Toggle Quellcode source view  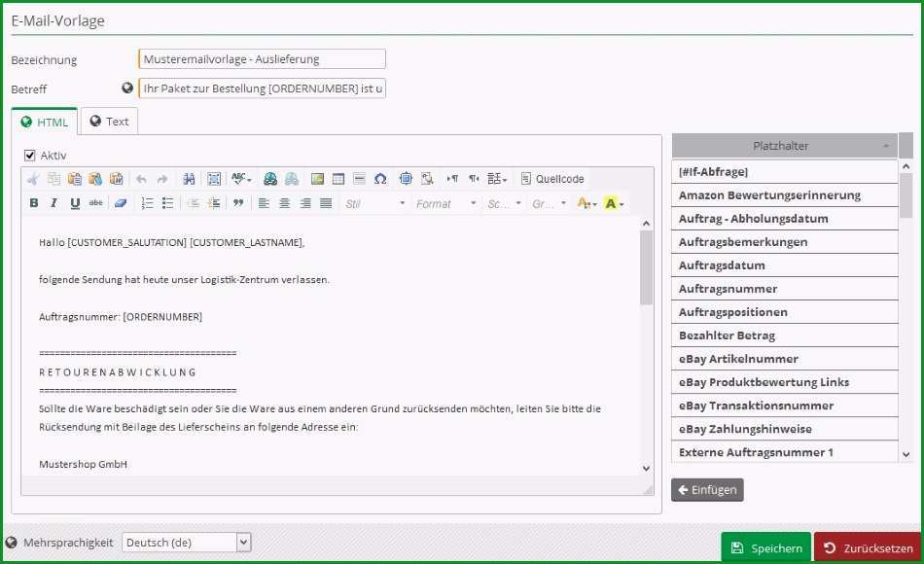552,179
